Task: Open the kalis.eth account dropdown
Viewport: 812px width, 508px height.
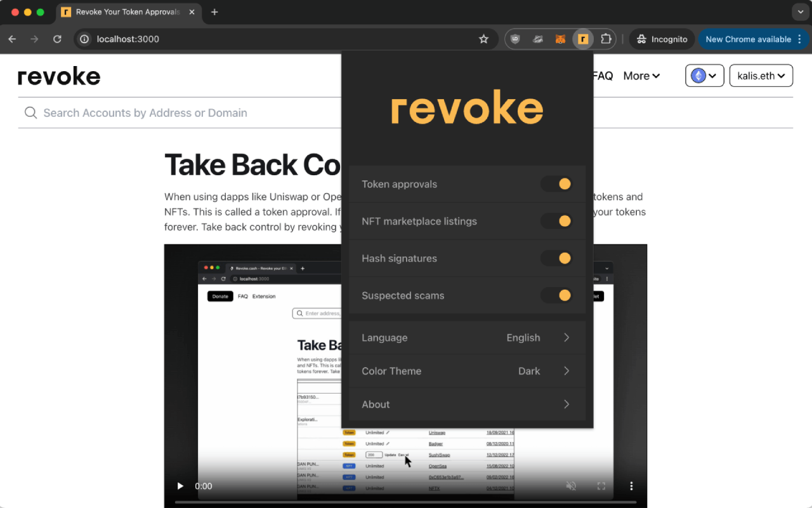Action: coord(761,75)
